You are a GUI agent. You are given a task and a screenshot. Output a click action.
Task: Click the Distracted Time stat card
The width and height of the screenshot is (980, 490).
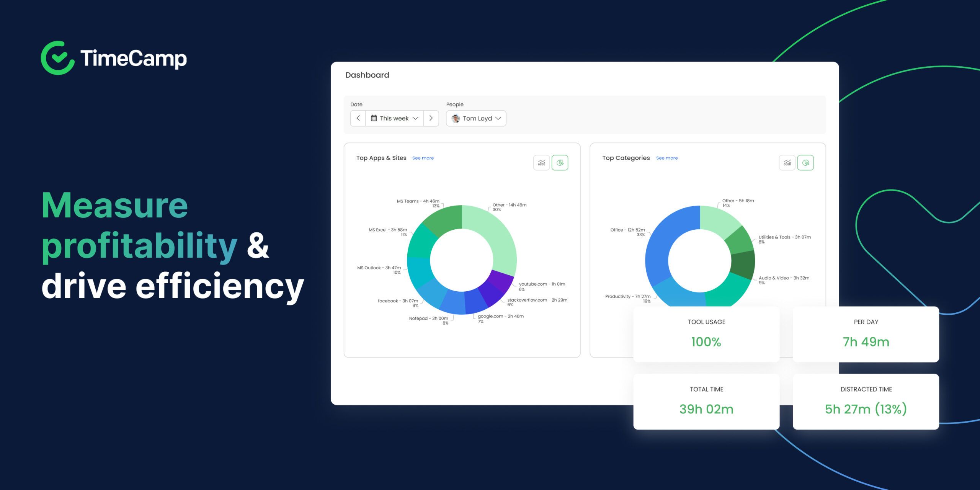coord(866,401)
